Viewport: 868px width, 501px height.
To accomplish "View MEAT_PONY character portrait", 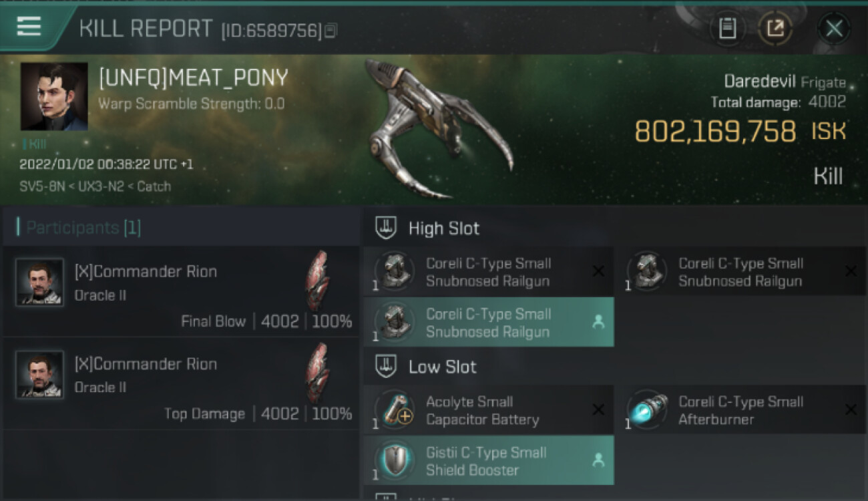I will (x=54, y=96).
